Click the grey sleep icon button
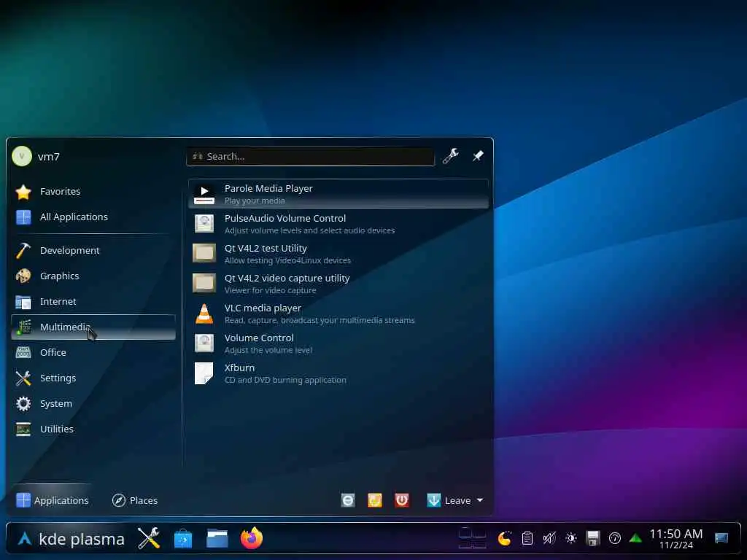747x560 pixels. pos(348,500)
